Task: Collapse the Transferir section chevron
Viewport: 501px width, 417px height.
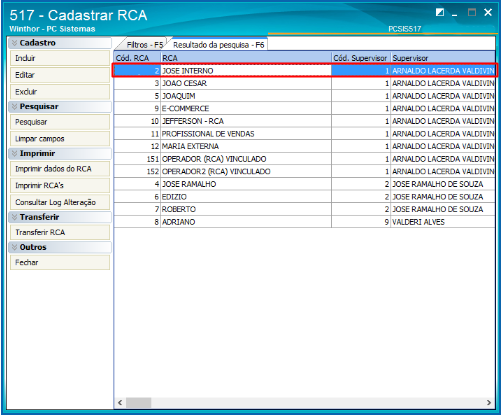Action: coord(14,217)
